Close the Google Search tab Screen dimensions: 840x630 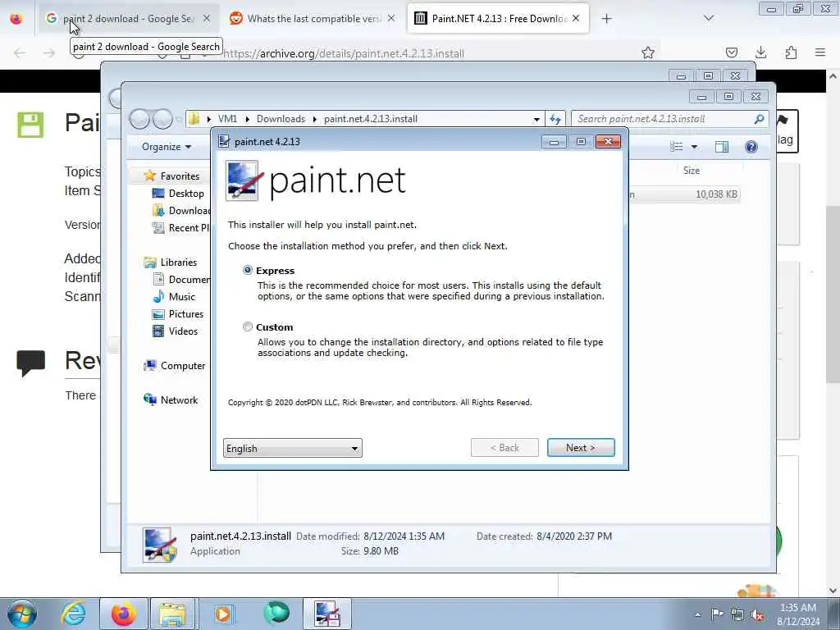(x=207, y=19)
